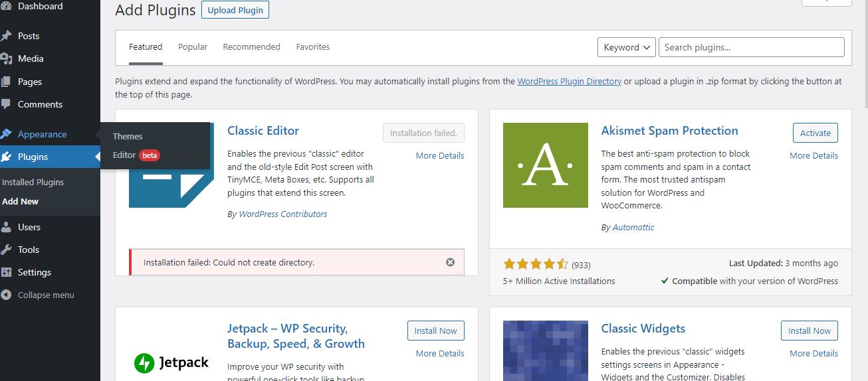Switch to the Favorites tab
The image size is (868, 381).
(x=313, y=47)
